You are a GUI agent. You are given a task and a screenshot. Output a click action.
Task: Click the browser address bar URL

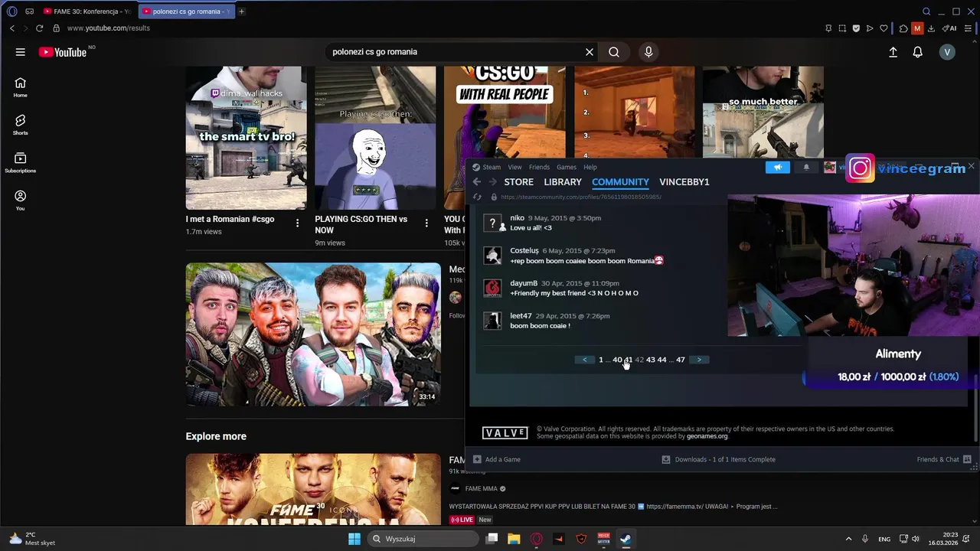tap(108, 28)
